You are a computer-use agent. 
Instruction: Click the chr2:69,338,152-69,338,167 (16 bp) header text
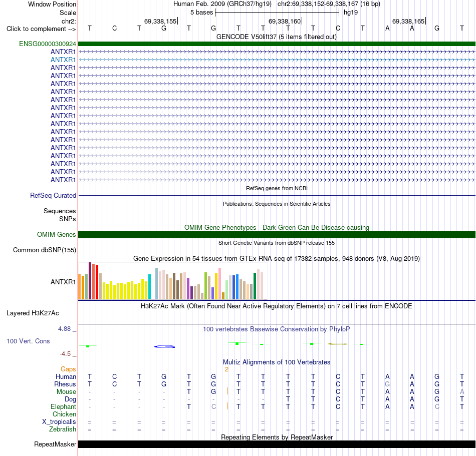point(329,4)
